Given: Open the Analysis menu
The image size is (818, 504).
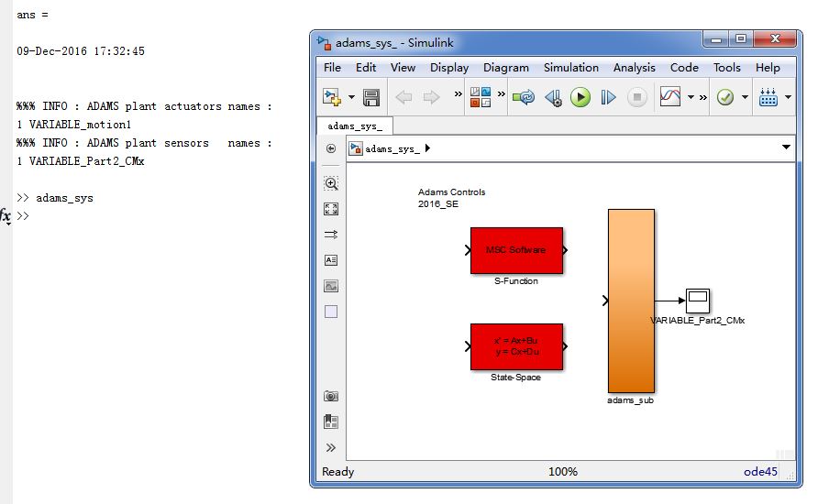Looking at the screenshot, I should point(635,68).
